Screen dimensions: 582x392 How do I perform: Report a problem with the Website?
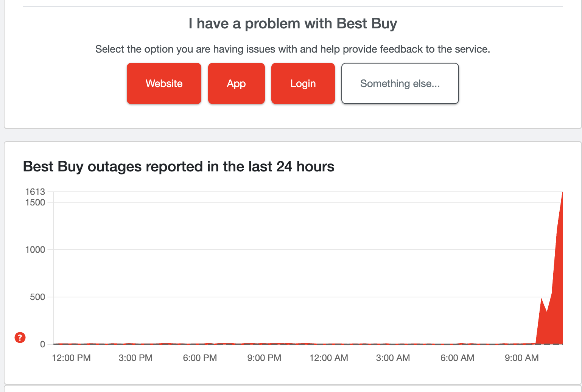(x=164, y=83)
